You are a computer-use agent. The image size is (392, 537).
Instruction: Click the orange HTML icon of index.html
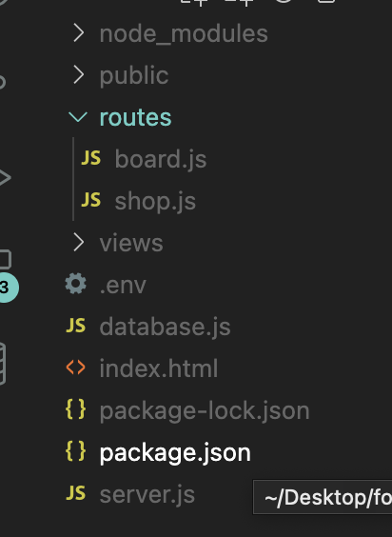click(76, 368)
